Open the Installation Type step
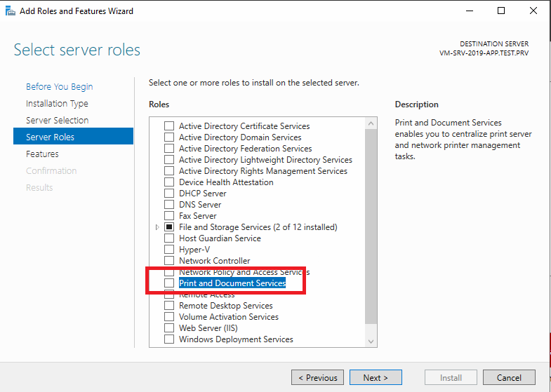 (x=57, y=104)
